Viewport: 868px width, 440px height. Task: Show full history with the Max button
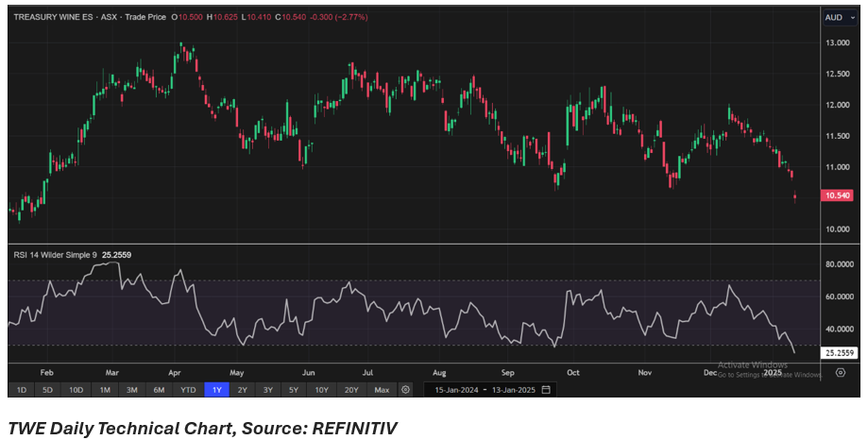coord(382,389)
